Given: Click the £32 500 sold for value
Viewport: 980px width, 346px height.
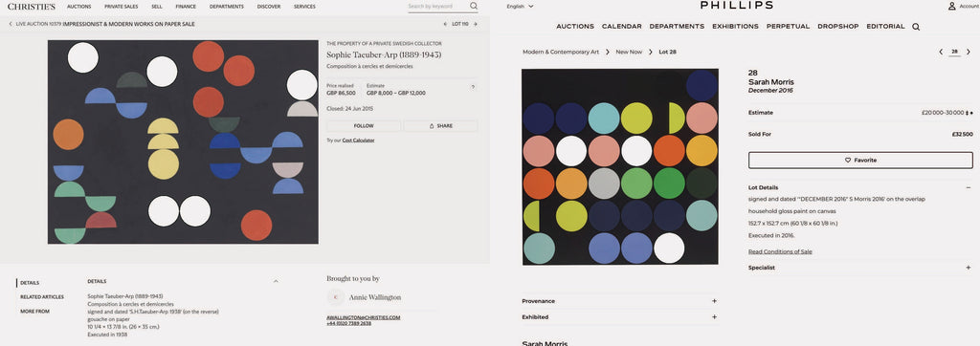Looking at the screenshot, I should [962, 134].
